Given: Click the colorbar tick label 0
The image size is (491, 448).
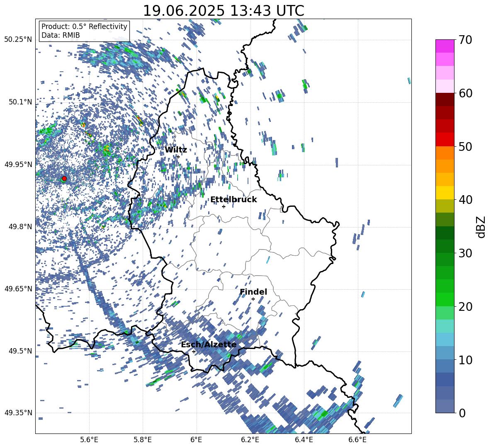Looking at the screenshot, I should point(462,413).
